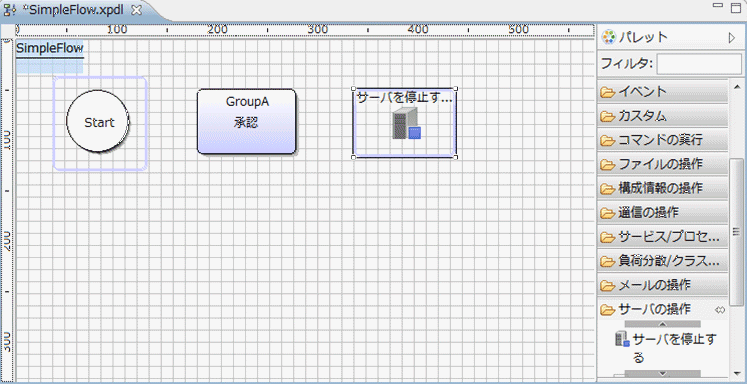Click the SimpleFlow process label

coord(50,48)
